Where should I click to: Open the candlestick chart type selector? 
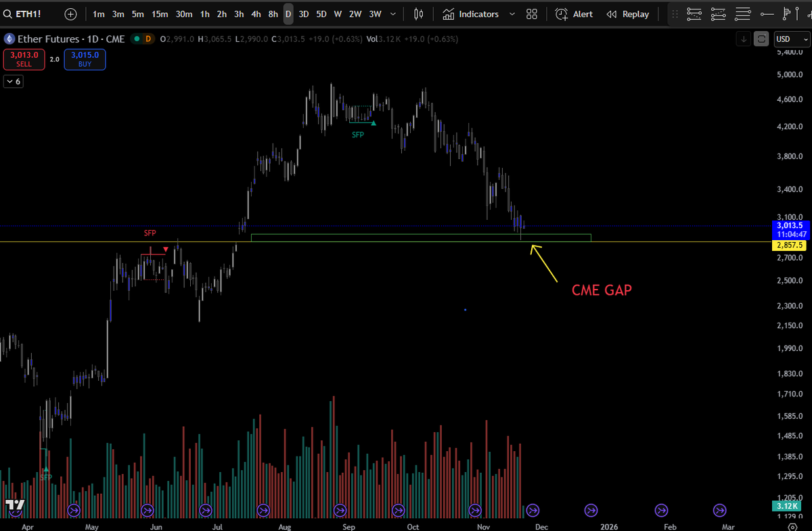pyautogui.click(x=419, y=14)
